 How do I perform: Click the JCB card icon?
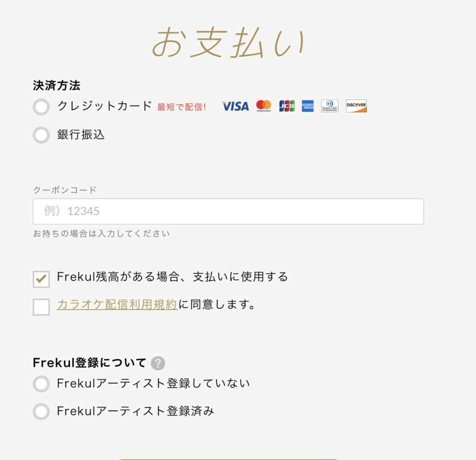tap(288, 106)
